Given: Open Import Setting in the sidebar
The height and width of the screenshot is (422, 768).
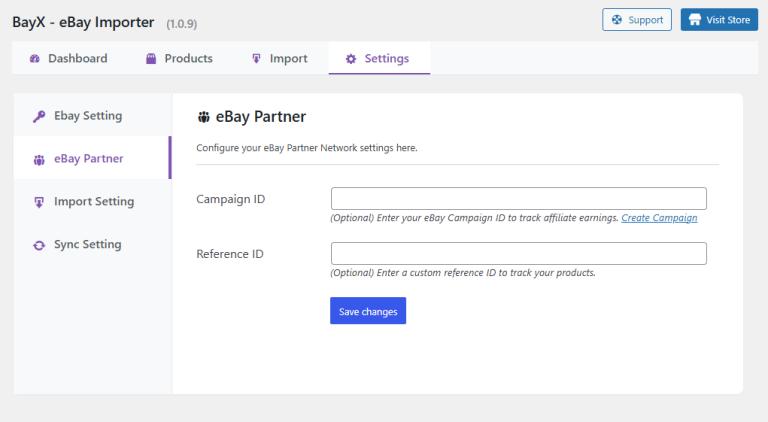Looking at the screenshot, I should (92, 201).
